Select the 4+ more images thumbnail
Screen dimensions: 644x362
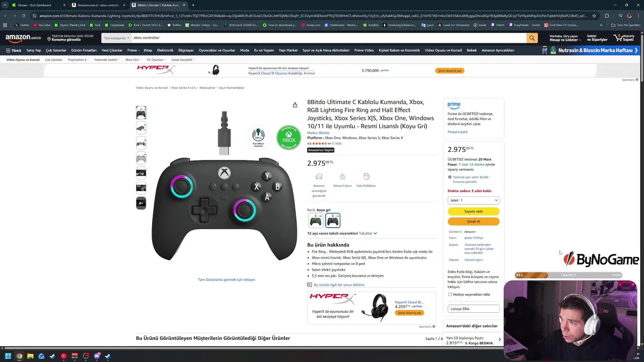pyautogui.click(x=141, y=203)
